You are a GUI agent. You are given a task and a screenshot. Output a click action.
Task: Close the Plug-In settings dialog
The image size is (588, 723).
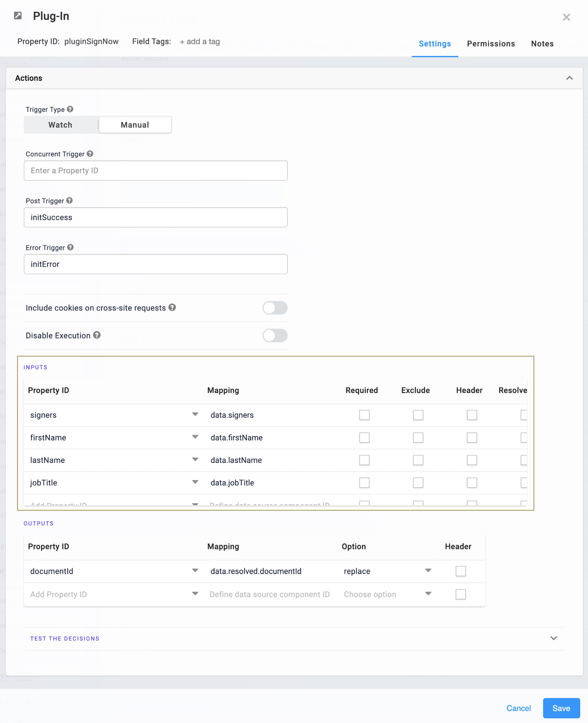tap(566, 17)
